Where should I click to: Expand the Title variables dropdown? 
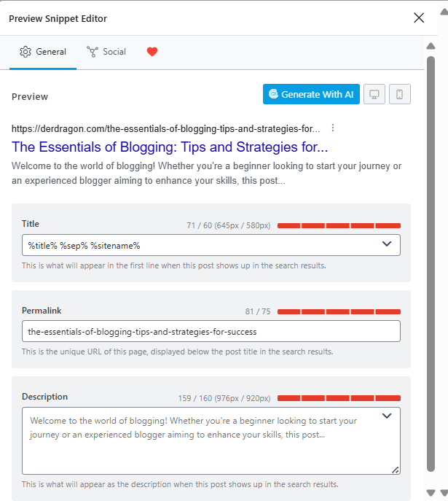click(x=387, y=244)
